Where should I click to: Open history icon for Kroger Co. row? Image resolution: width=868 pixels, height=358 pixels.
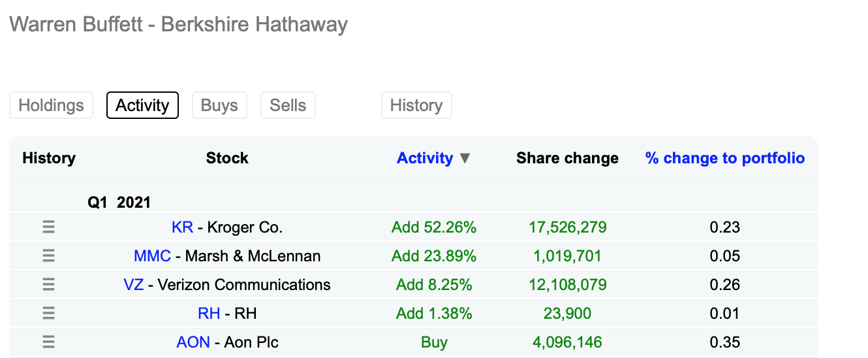[x=48, y=227]
